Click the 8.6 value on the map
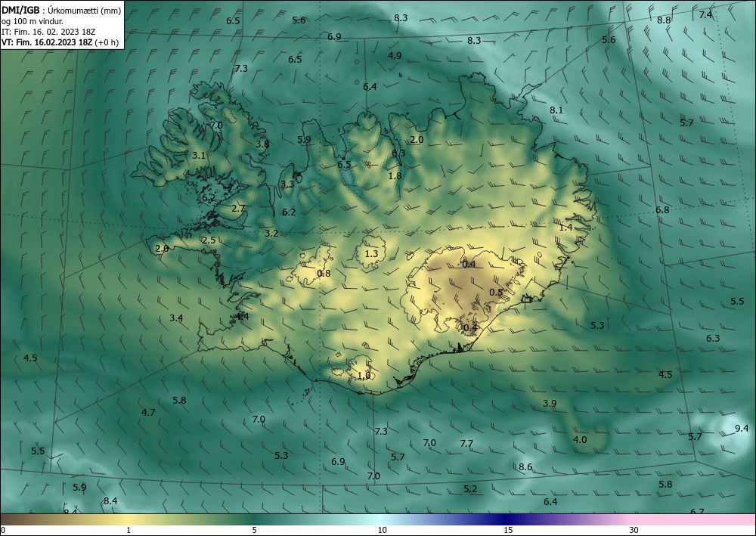 click(525, 467)
